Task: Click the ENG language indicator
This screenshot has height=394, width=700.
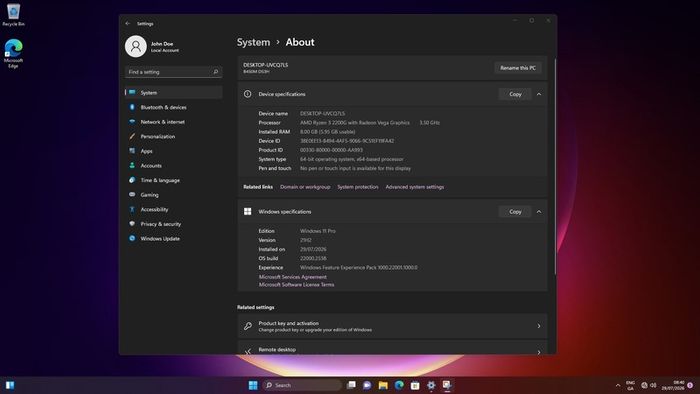Action: 630,386
